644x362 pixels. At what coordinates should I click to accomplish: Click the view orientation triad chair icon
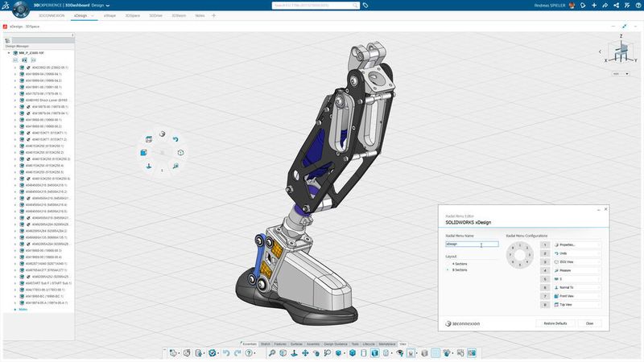[x=621, y=51]
